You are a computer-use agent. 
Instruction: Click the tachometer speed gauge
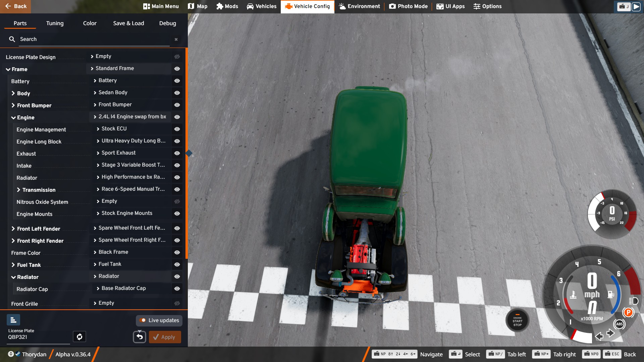pos(592,295)
